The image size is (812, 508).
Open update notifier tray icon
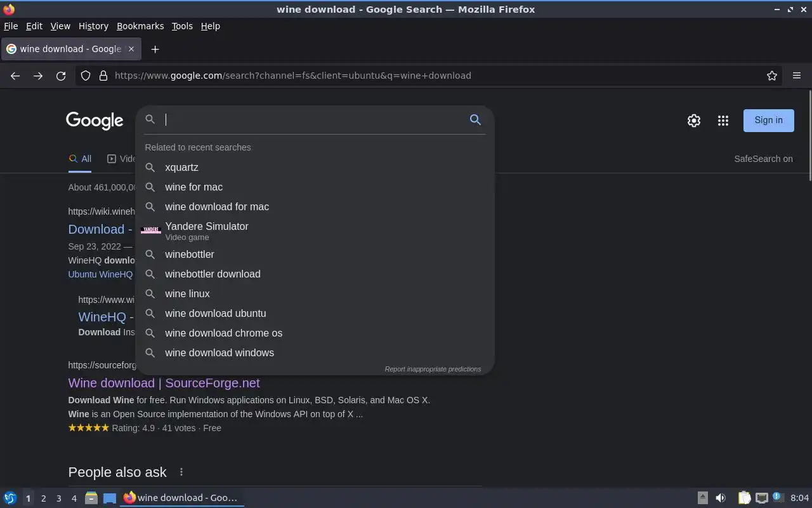[x=778, y=498]
